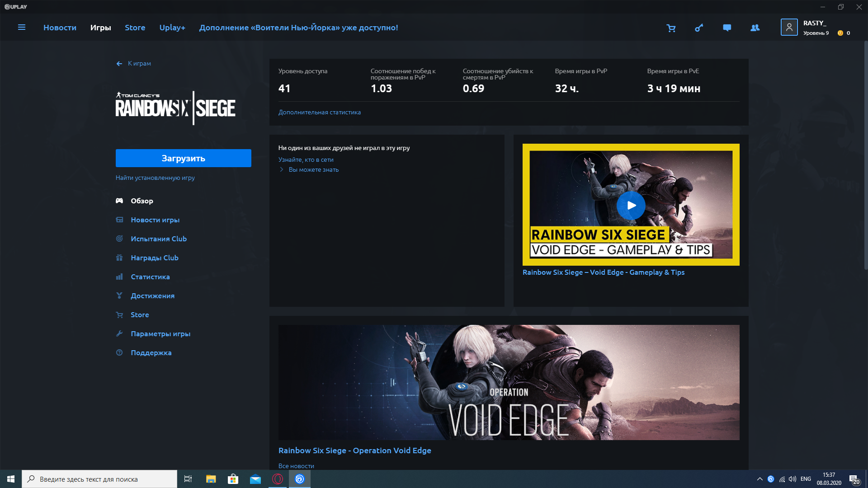
Task: Click the Rainbow Six Siege logo
Action: click(x=175, y=108)
